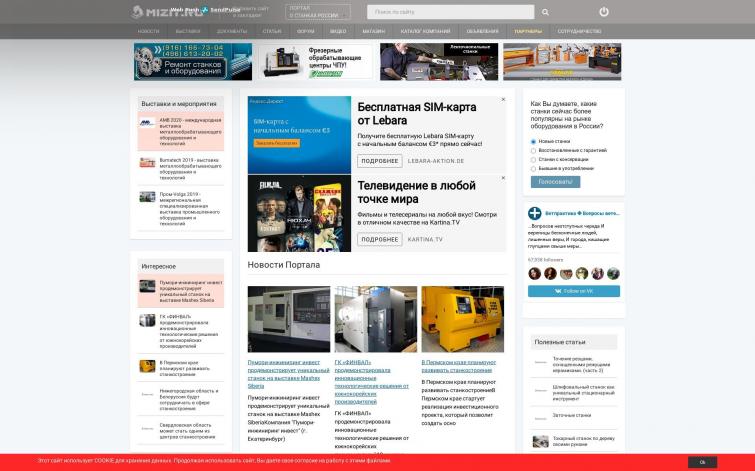Screen dimensions: 755x471
Task: Click the first follower avatar in VK widget
Action: 534,274
